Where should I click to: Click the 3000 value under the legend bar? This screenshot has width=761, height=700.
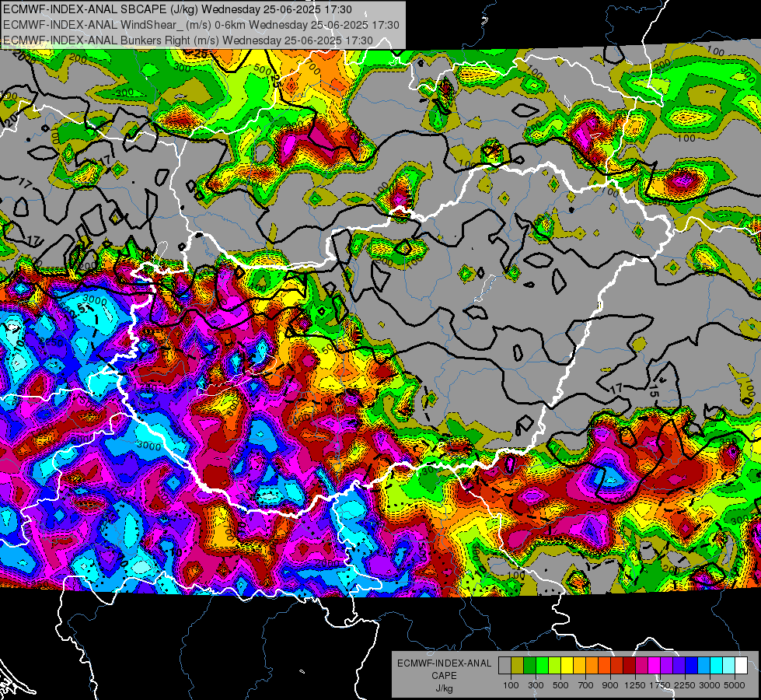710,685
